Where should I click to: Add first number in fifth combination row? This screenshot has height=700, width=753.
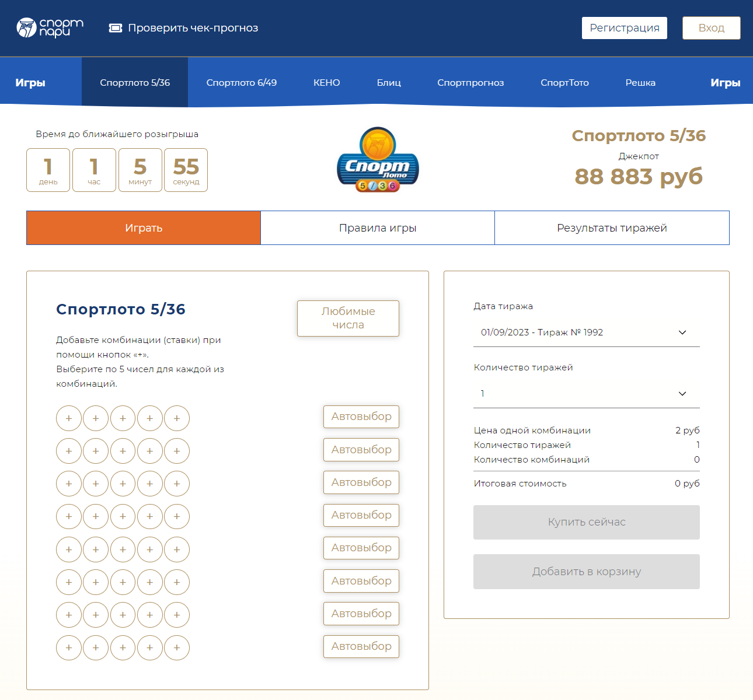(69, 549)
